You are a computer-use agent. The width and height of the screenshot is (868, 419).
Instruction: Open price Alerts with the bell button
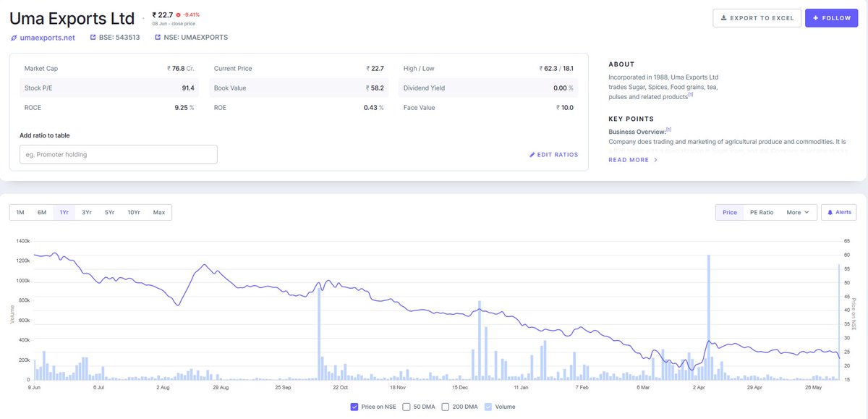point(839,212)
